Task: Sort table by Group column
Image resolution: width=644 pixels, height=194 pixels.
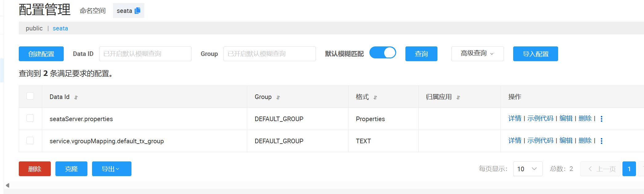Action: [x=278, y=97]
